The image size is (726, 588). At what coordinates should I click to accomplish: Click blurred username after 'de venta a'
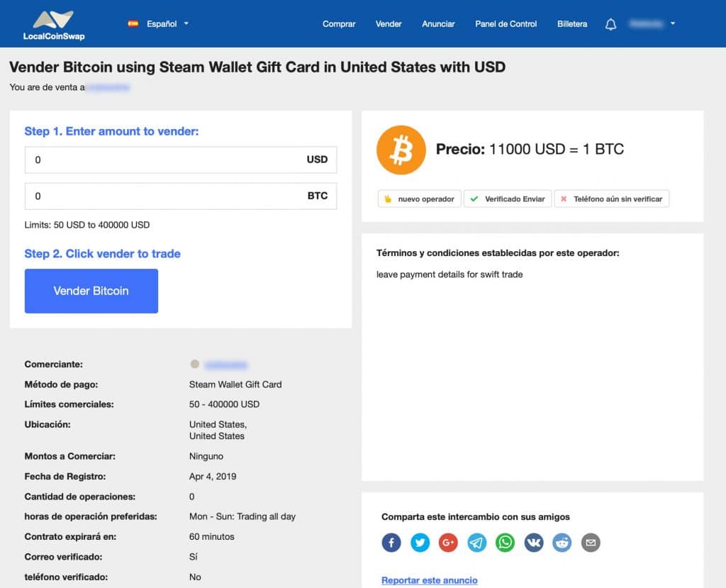108,87
